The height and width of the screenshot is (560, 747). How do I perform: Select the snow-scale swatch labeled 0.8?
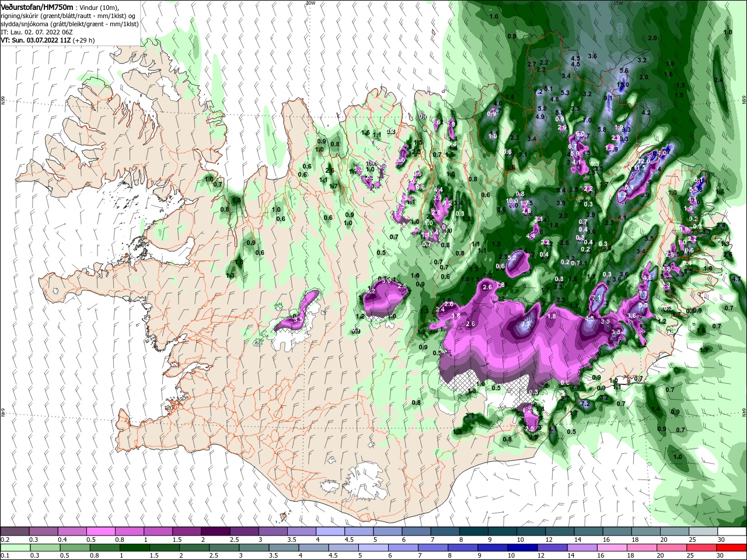[x=129, y=531]
